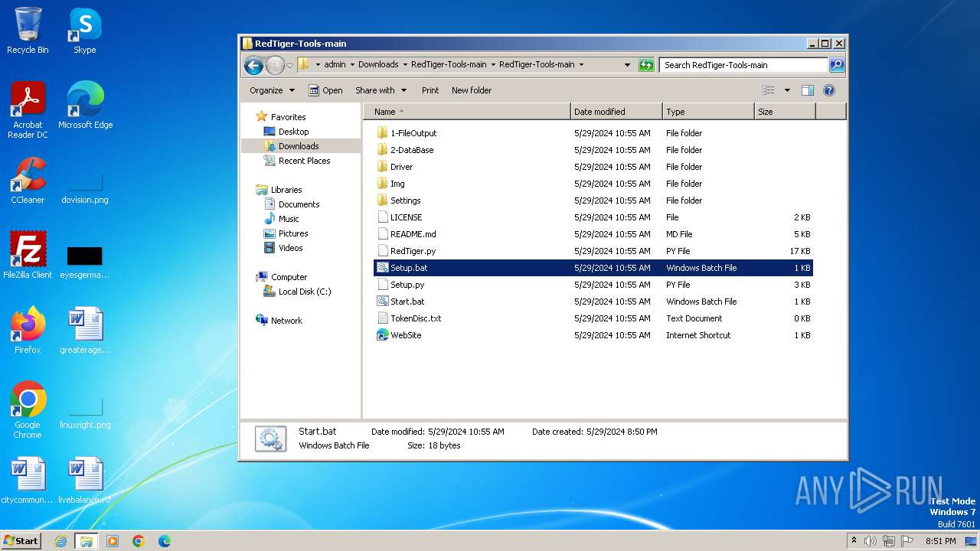
Task: Select the Skype desktop shortcut
Action: coord(85,31)
